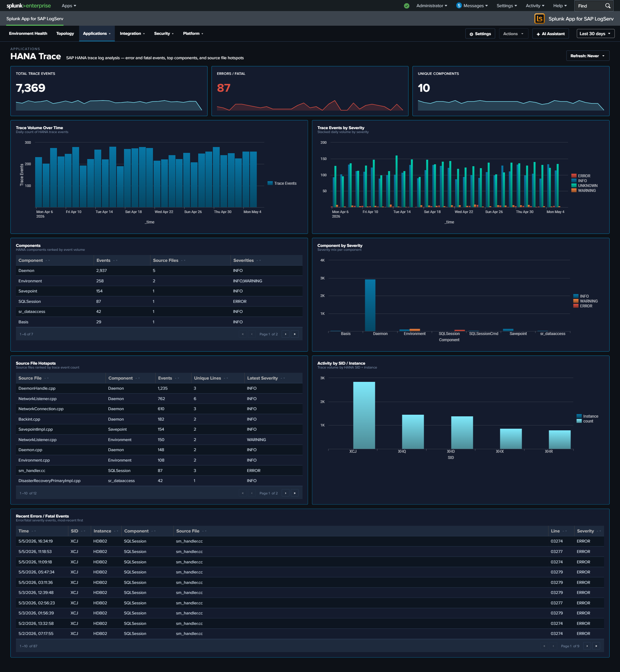Go to next page in Components table
The image size is (620, 672).
point(285,334)
